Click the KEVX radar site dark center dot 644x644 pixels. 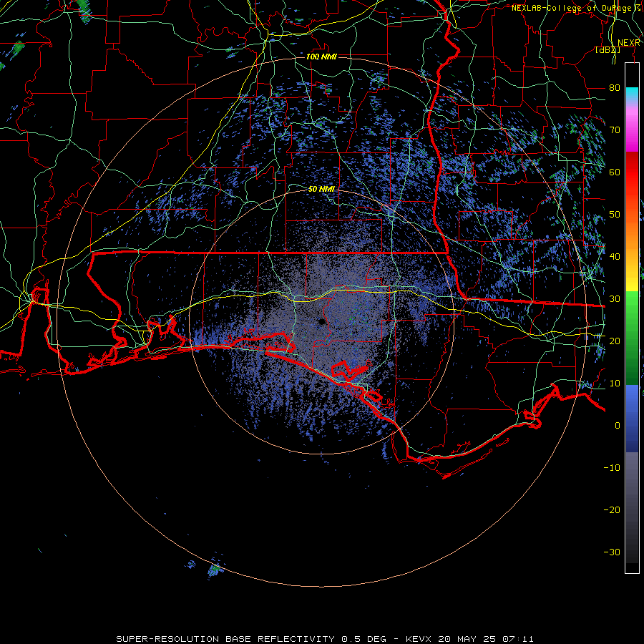323,322
